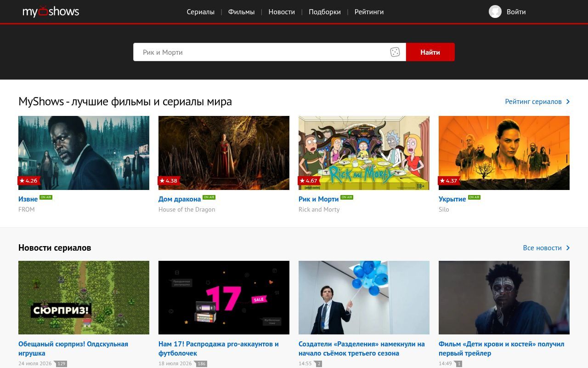
Task: Click the 24 июля 2026 date text
Action: pos(35,363)
